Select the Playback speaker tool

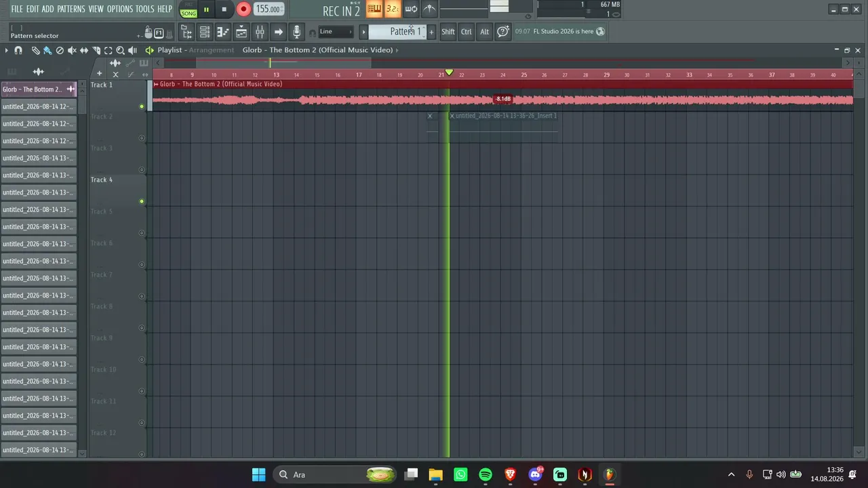point(133,50)
